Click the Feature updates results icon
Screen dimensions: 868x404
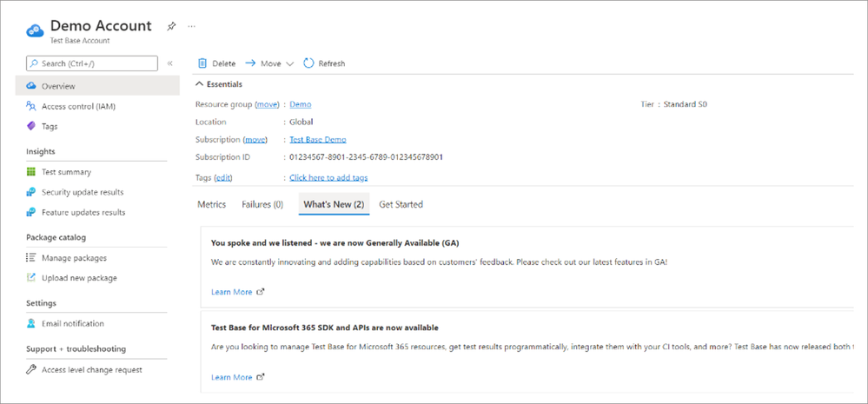31,212
